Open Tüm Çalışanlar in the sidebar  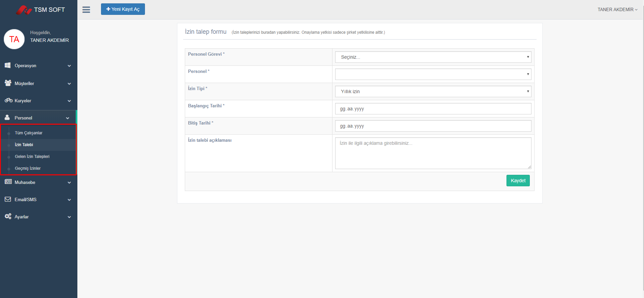(x=29, y=133)
